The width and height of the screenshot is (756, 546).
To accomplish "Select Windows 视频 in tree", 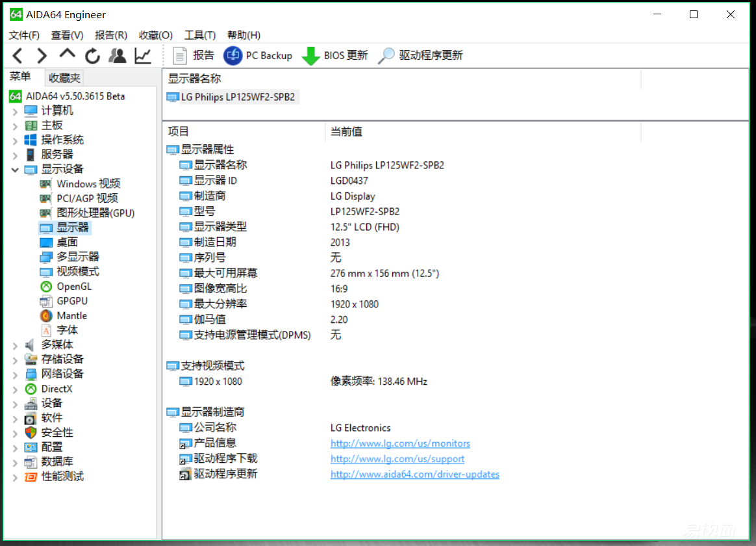I will pyautogui.click(x=80, y=184).
